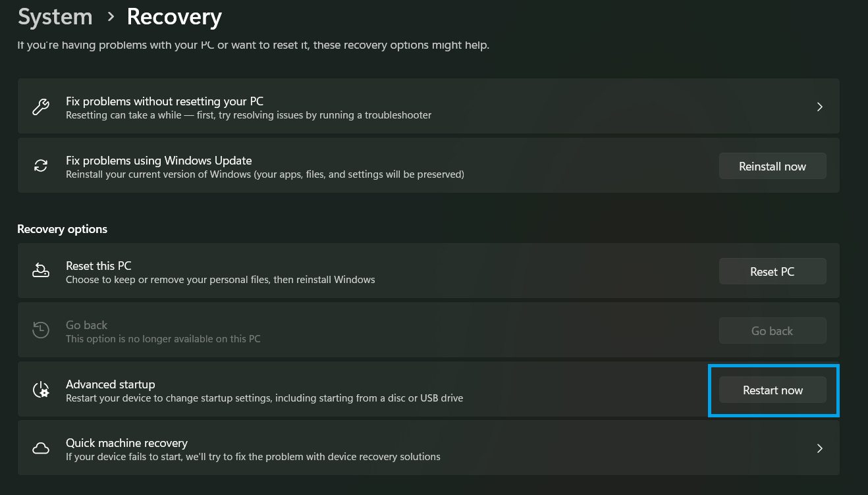
Task: Click the Reset this PC icon
Action: 41,271
